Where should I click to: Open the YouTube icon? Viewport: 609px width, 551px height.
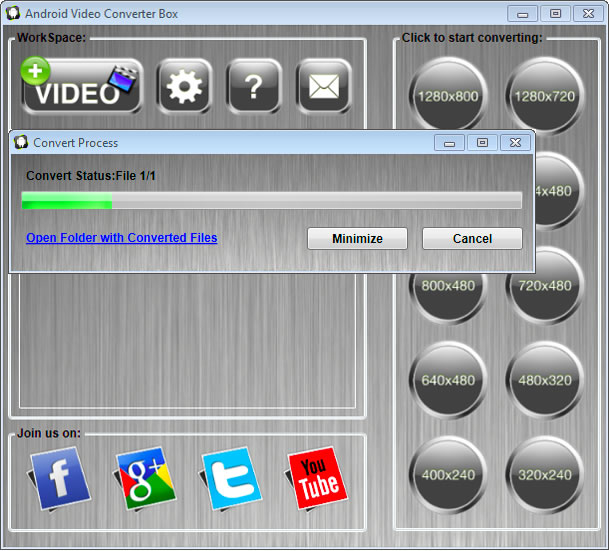(x=317, y=478)
